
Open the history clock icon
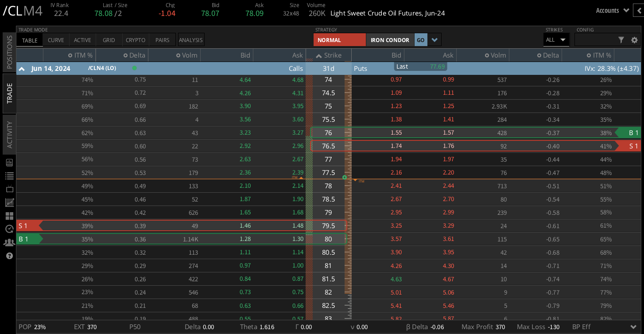click(x=9, y=229)
